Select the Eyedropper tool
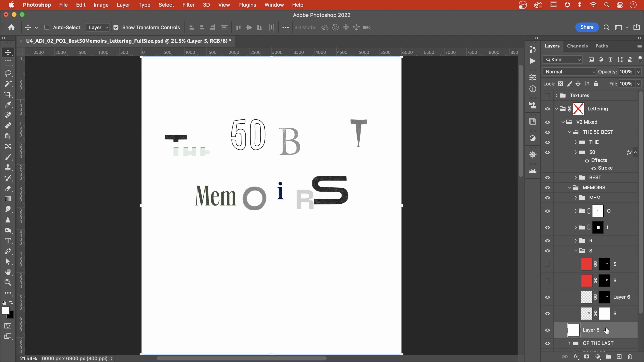 8,105
